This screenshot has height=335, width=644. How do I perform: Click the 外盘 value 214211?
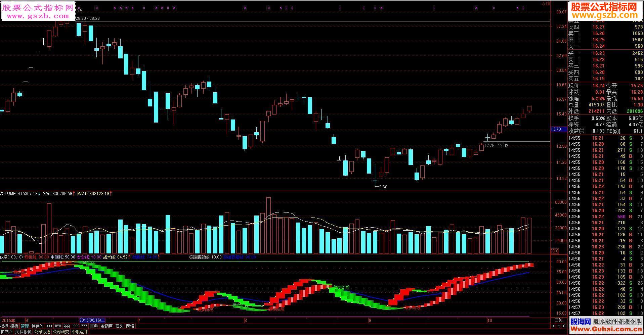coord(597,111)
